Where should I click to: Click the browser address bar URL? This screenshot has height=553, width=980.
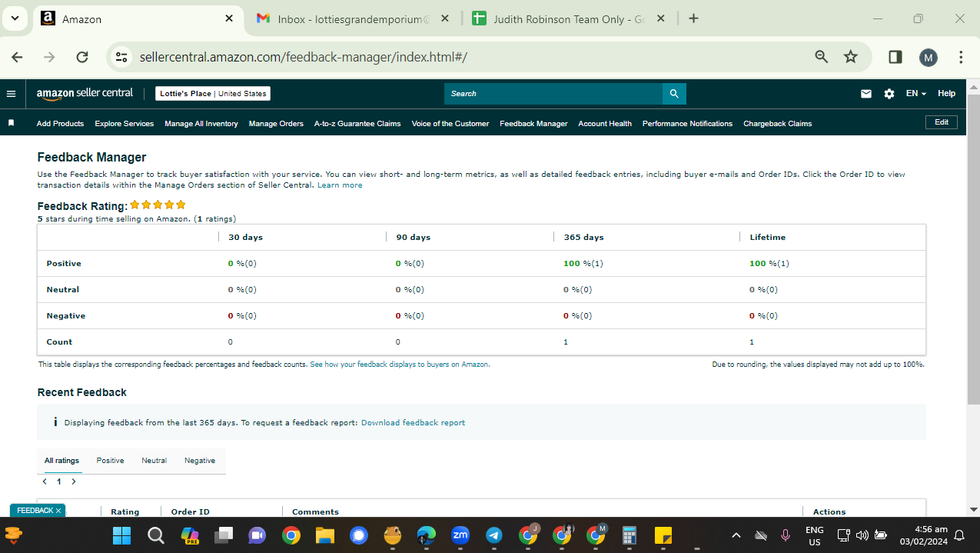pyautogui.click(x=304, y=57)
